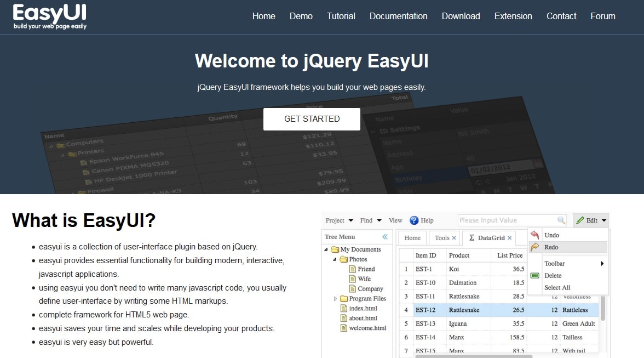Click the green pencil Edit icon
Screen dimensions: 644x358
coord(580,220)
